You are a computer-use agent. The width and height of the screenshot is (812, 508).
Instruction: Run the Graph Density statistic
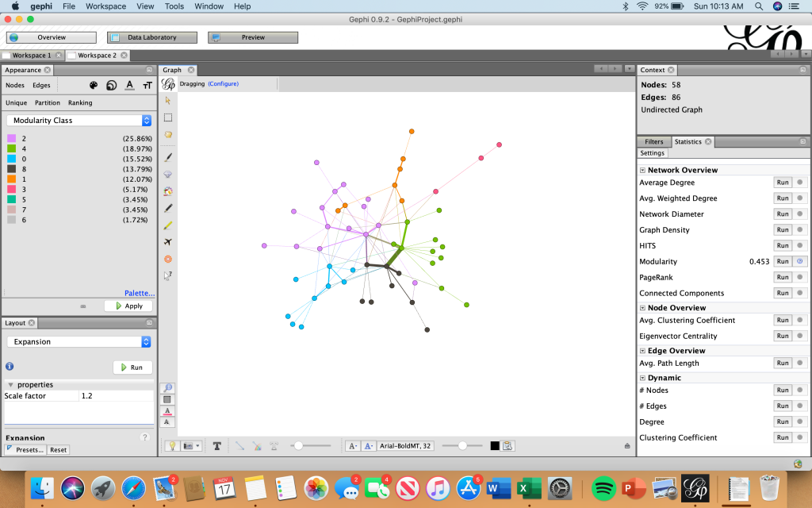point(782,230)
